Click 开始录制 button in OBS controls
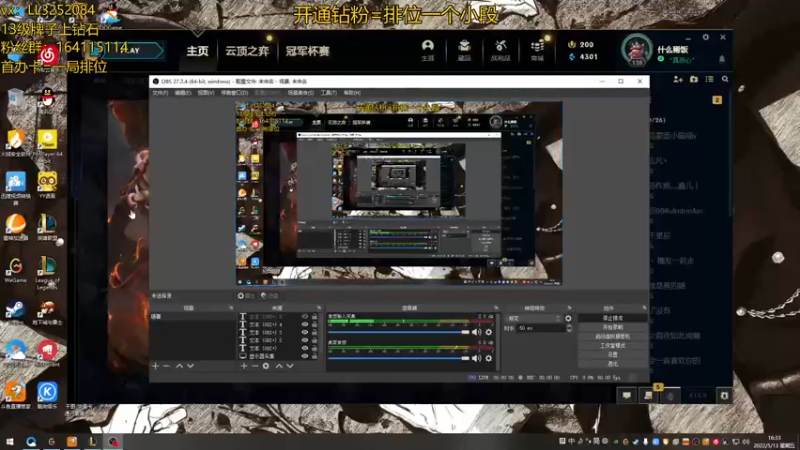800x450 pixels. click(612, 328)
